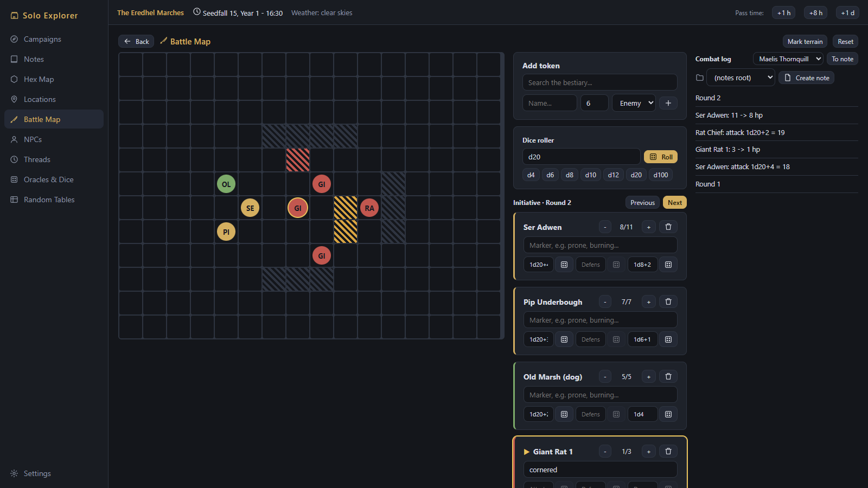Roll Old Marsh's attack dice icon
The image size is (868, 488).
(564, 414)
